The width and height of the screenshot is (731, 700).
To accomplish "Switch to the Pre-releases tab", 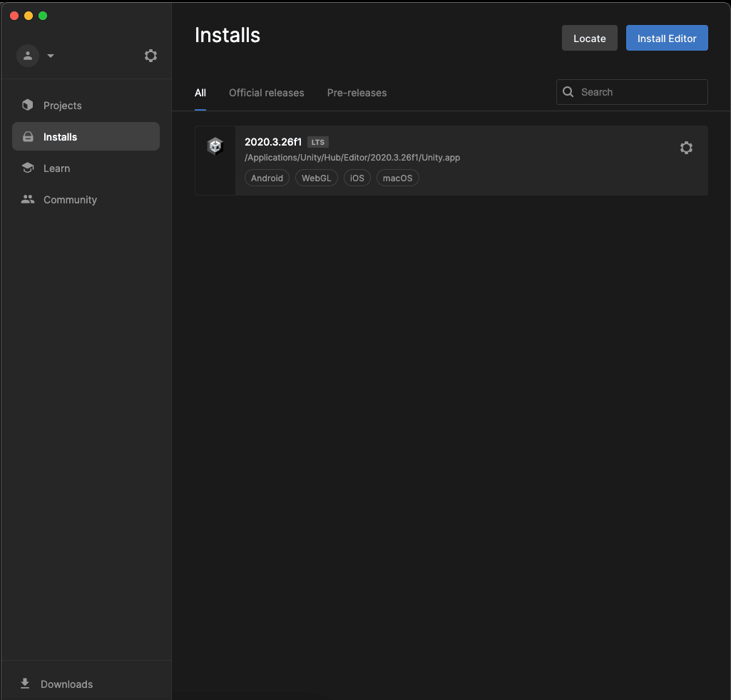I will pyautogui.click(x=357, y=93).
